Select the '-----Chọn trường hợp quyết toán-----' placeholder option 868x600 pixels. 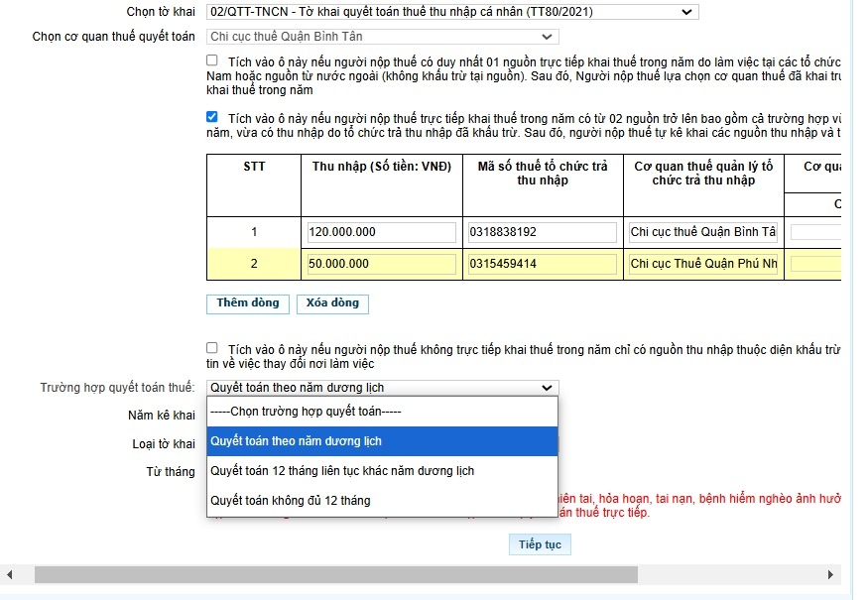[x=382, y=412]
